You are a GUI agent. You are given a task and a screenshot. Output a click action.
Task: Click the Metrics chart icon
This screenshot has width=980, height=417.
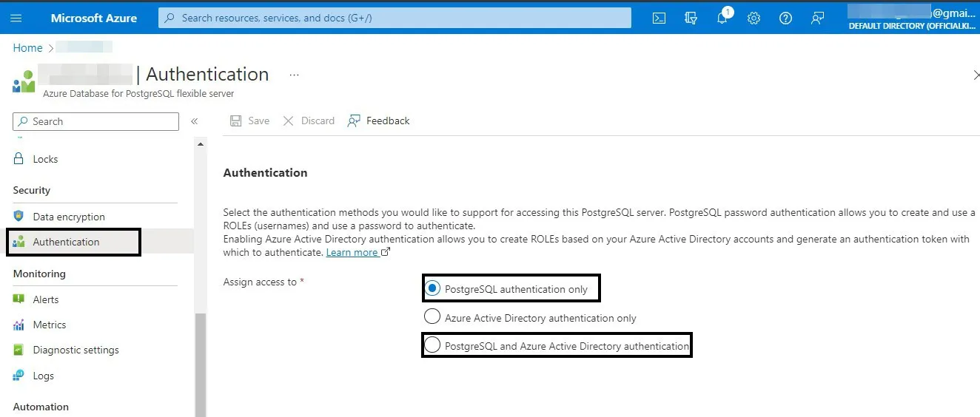(19, 325)
